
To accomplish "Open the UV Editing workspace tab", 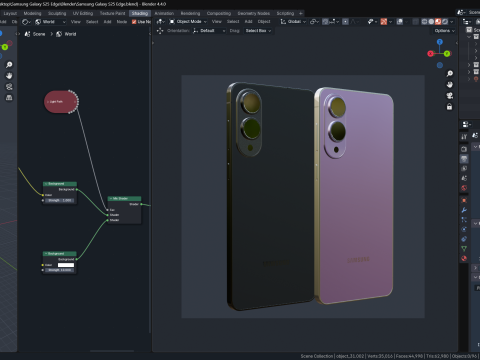I will (x=83, y=13).
